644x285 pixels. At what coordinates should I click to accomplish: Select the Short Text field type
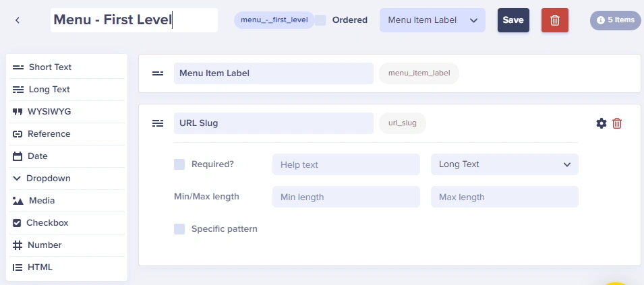67,67
